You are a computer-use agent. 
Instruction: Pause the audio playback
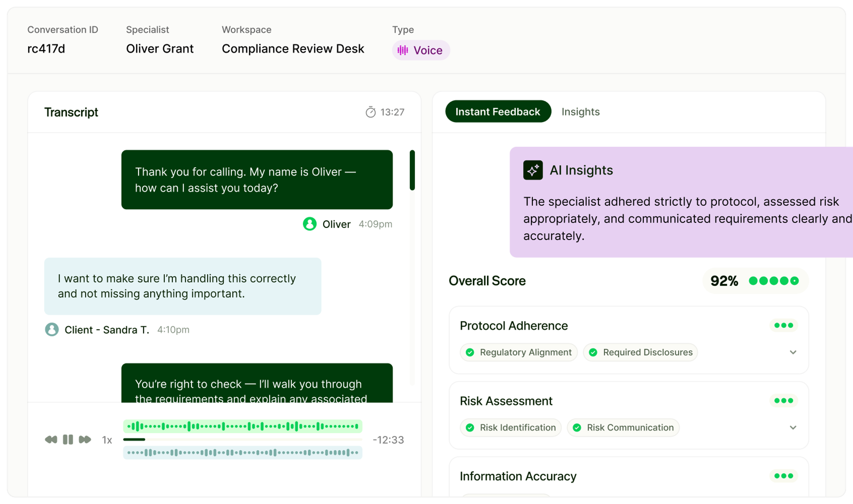click(x=68, y=439)
